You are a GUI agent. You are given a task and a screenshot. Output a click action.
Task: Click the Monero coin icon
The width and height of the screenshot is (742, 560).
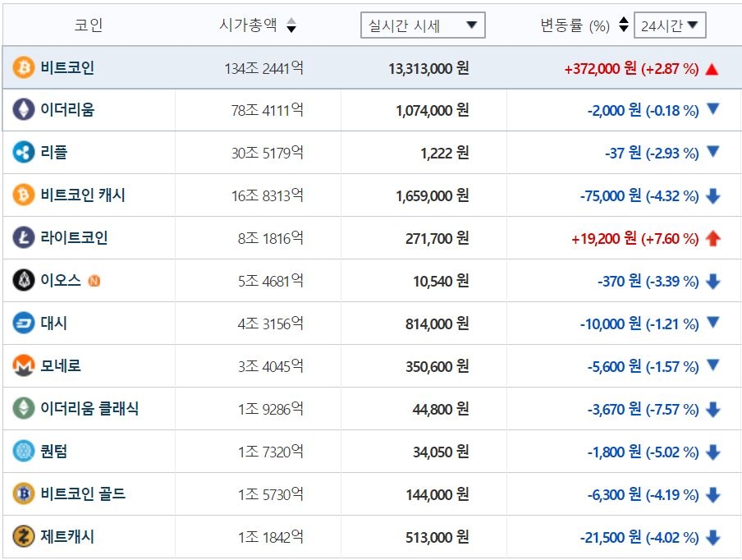pos(24,366)
